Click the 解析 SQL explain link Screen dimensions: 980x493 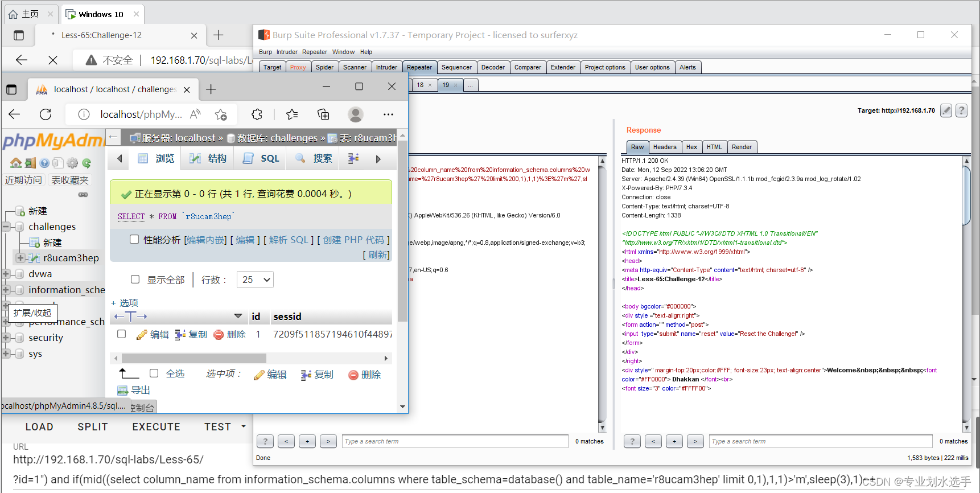coord(289,240)
